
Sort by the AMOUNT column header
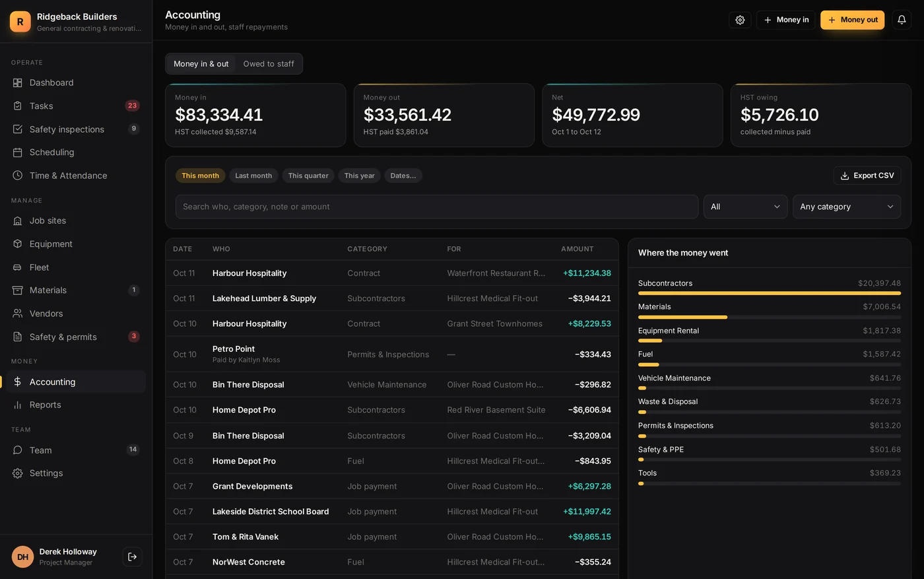pos(577,249)
